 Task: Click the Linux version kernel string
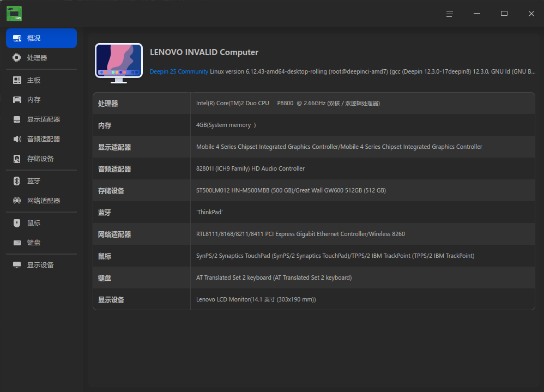(x=373, y=71)
